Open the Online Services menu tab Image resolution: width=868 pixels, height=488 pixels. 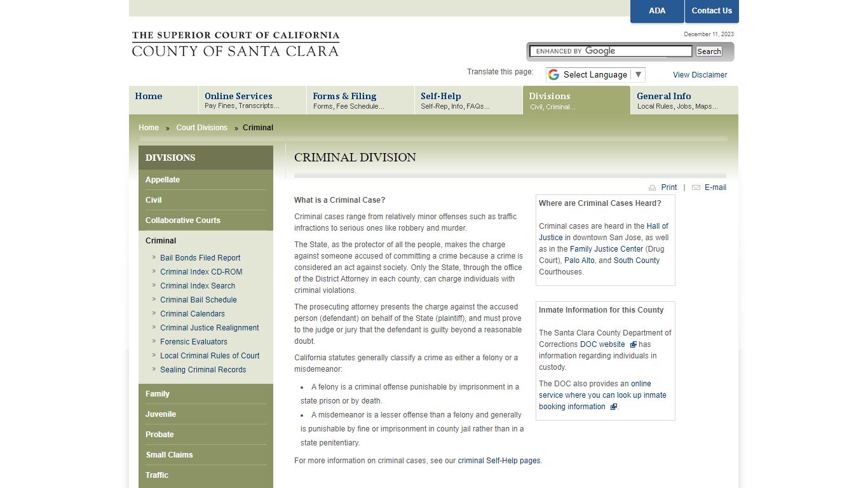252,100
